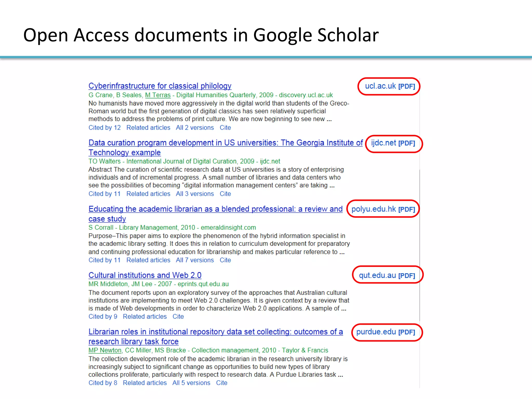This screenshot has height=399, width=532.
Task: Select 'International Journal of Digital Curation, 2009' text
Action: [190, 161]
